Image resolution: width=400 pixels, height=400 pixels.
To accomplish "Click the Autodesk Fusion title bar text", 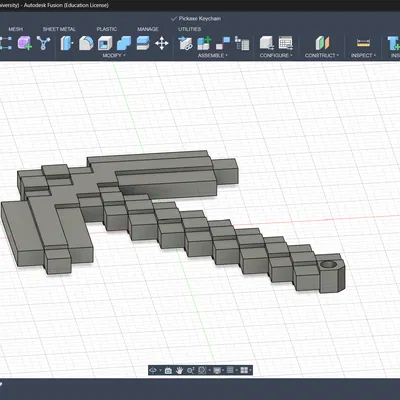I will tap(66, 5).
